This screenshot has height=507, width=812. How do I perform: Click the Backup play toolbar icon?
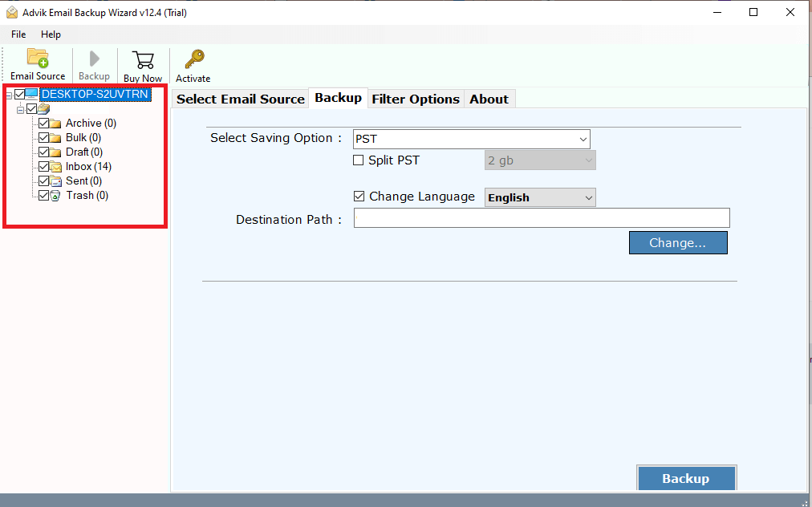pos(94,59)
